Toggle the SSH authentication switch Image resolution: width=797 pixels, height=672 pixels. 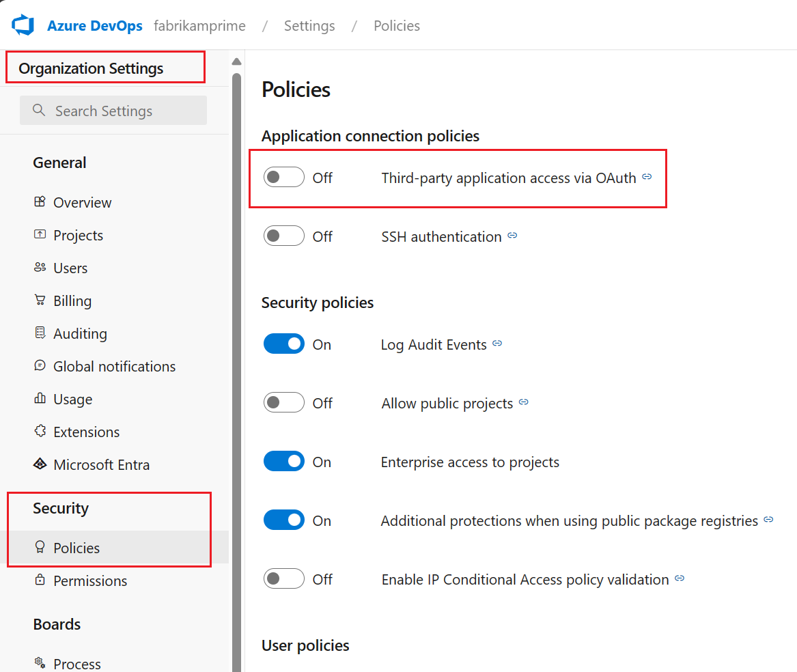(283, 236)
